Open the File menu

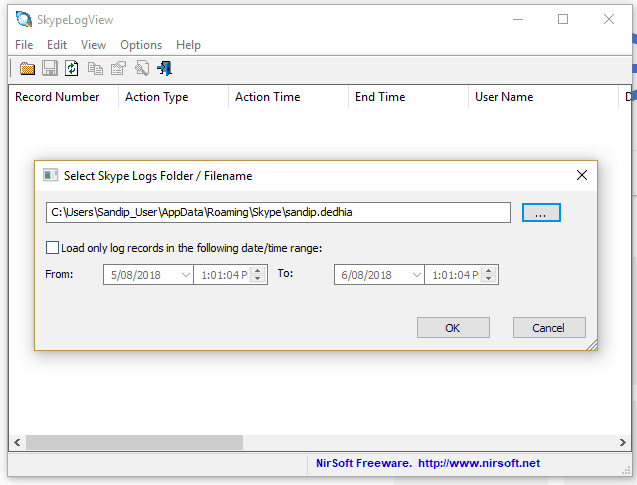[24, 45]
